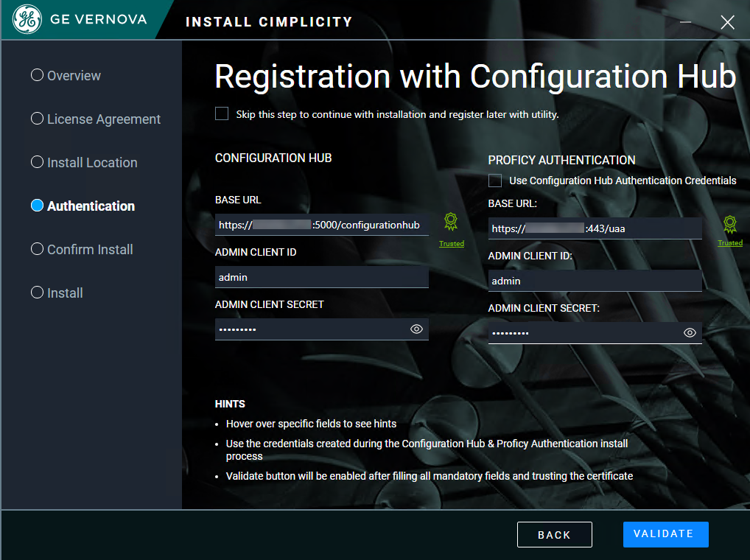The width and height of the screenshot is (750, 560).
Task: Open the Proficy Authentication Trusted link
Action: (x=730, y=243)
